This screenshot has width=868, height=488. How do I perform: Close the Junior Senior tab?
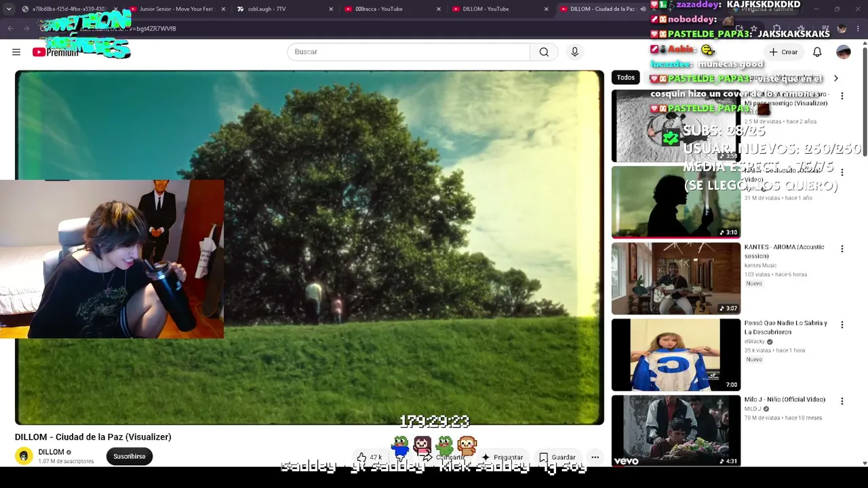[223, 9]
